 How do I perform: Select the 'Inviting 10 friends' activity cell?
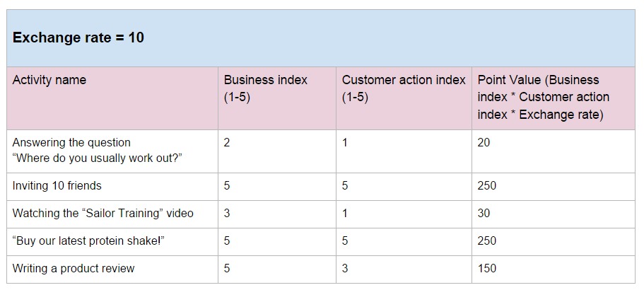112,187
